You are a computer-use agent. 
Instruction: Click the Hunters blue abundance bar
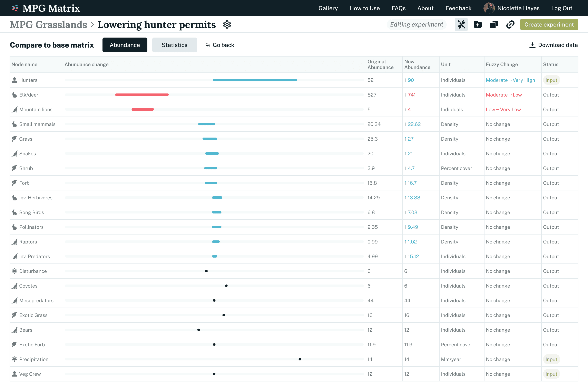(255, 80)
